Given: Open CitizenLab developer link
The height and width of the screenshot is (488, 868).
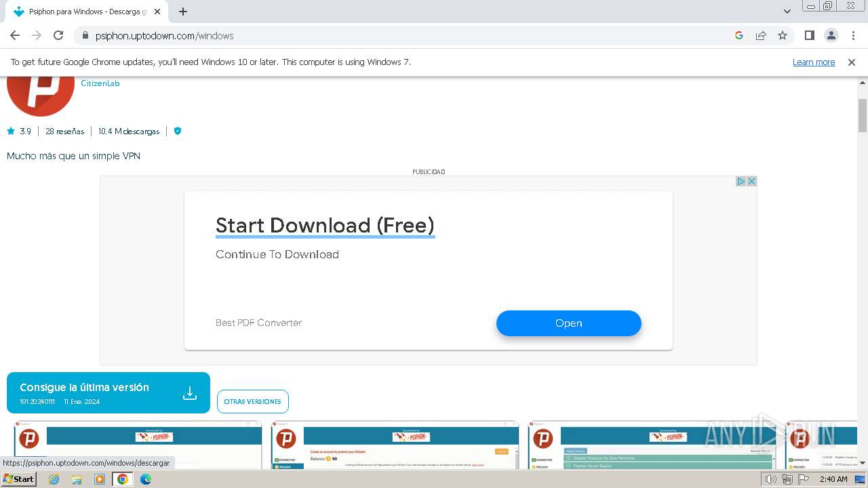Looking at the screenshot, I should tap(100, 83).
